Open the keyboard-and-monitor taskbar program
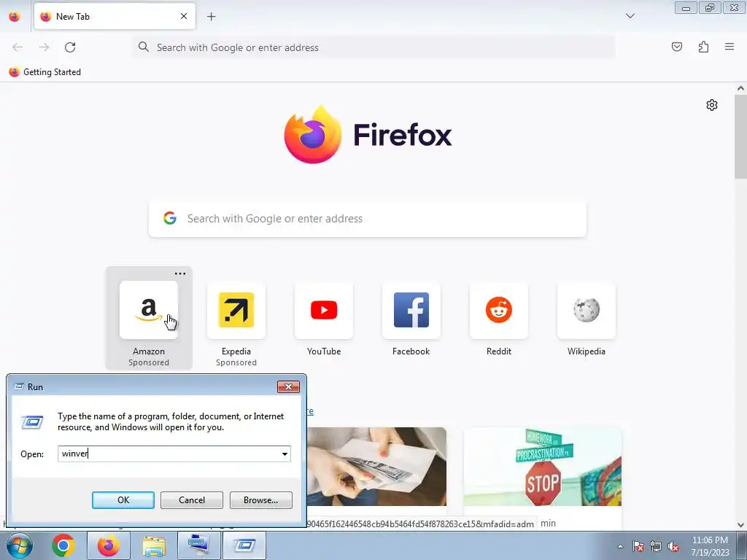Viewport: 747px width, 560px height. point(198,545)
